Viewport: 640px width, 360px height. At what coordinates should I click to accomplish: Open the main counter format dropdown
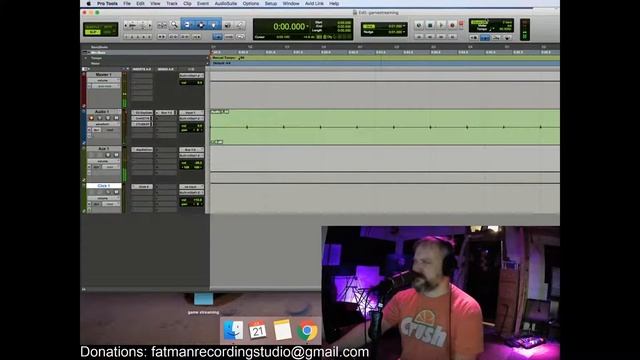(x=307, y=27)
